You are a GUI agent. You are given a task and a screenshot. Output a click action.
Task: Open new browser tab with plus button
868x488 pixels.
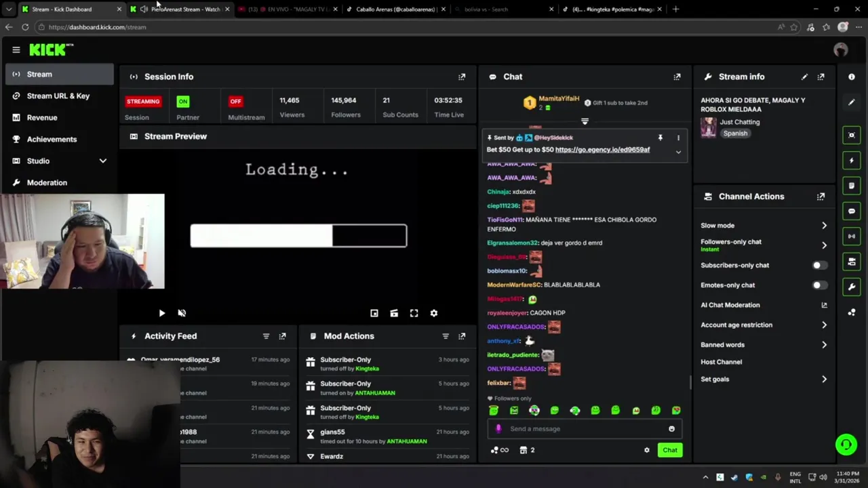coord(675,9)
